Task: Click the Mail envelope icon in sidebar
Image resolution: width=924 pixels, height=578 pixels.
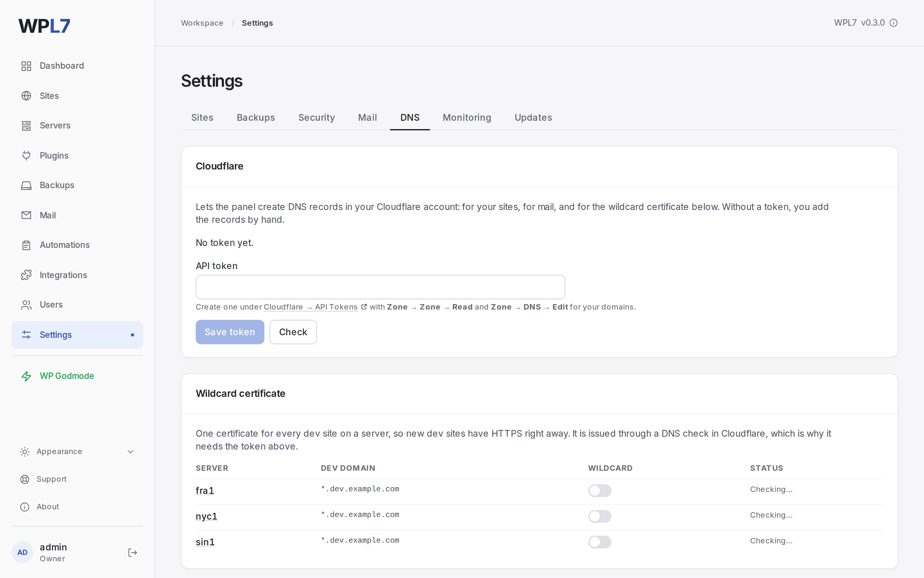Action: pos(26,215)
